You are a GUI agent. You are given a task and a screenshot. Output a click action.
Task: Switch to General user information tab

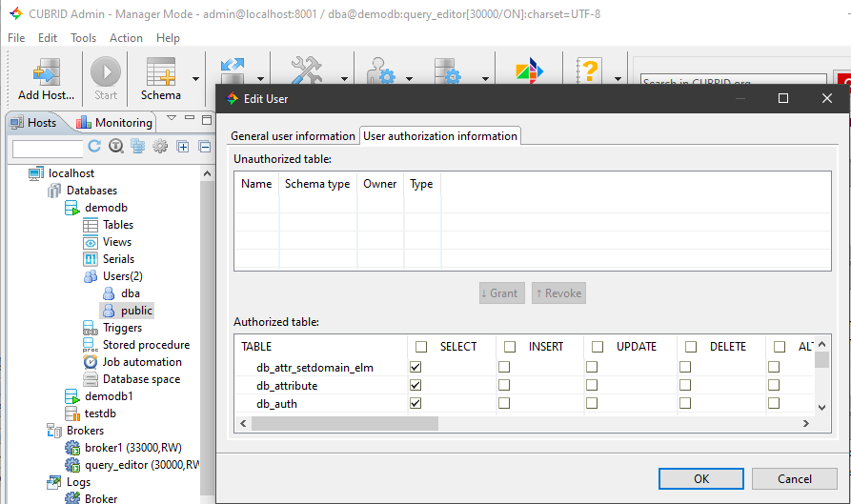click(x=293, y=136)
